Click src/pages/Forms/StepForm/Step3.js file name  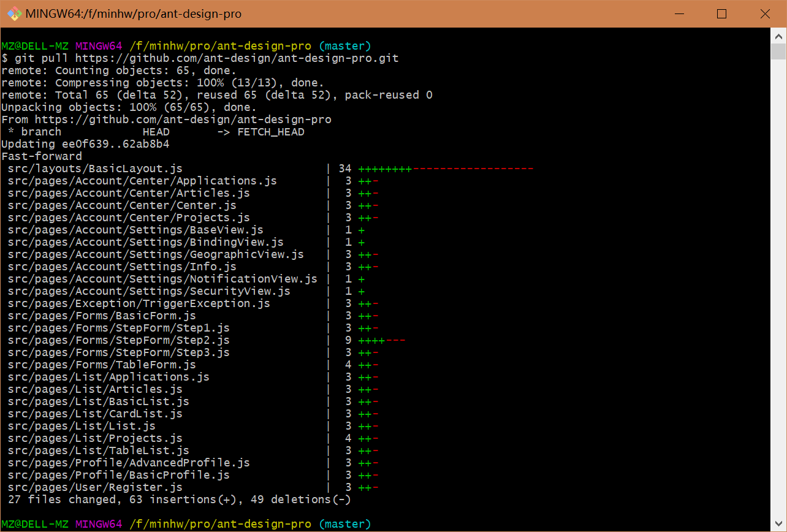119,352
